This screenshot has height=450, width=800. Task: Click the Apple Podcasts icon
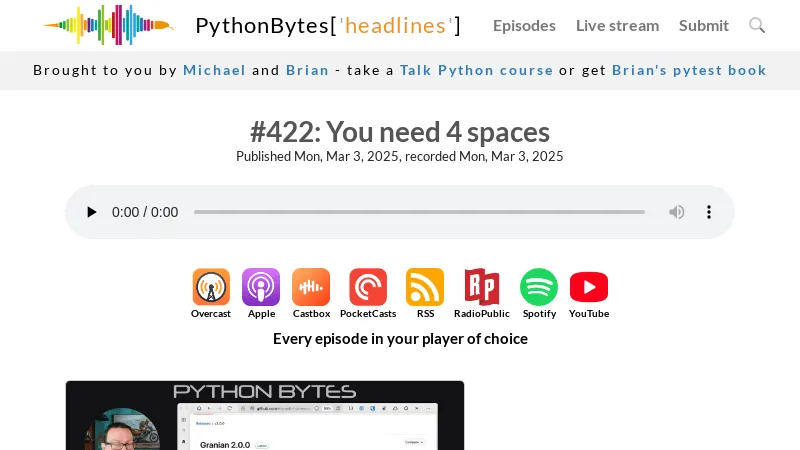261,288
